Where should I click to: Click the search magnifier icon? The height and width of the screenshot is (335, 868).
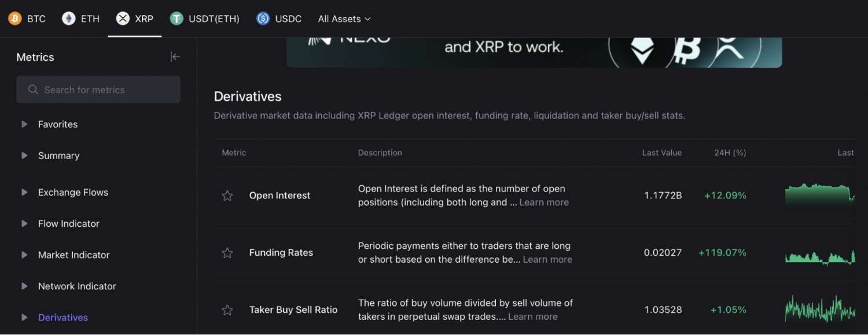(x=33, y=90)
